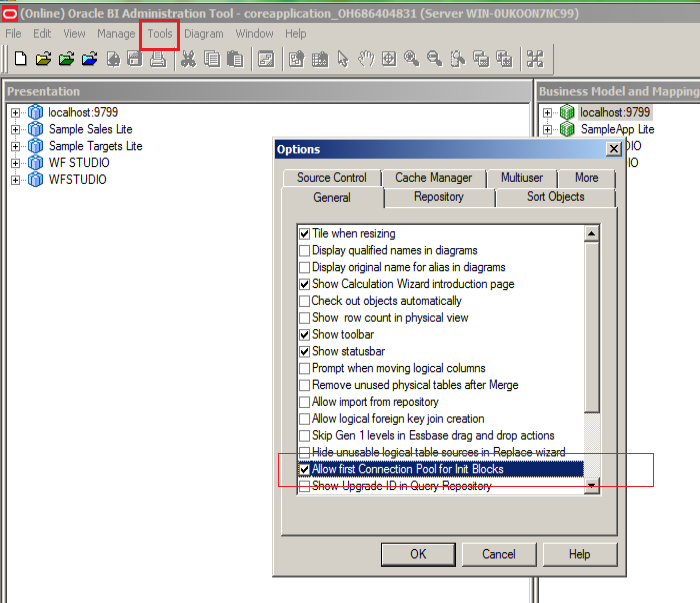This screenshot has height=603, width=700.
Task: Open the Tools menu
Action: (x=160, y=34)
